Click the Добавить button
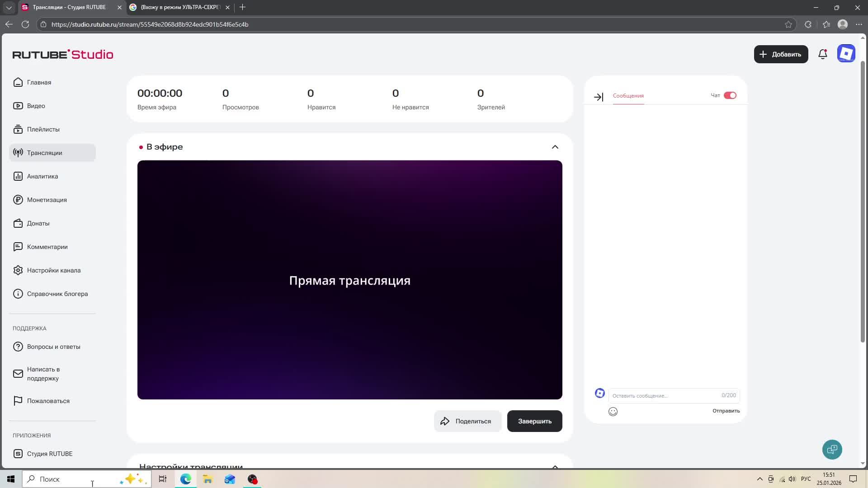 (x=780, y=54)
